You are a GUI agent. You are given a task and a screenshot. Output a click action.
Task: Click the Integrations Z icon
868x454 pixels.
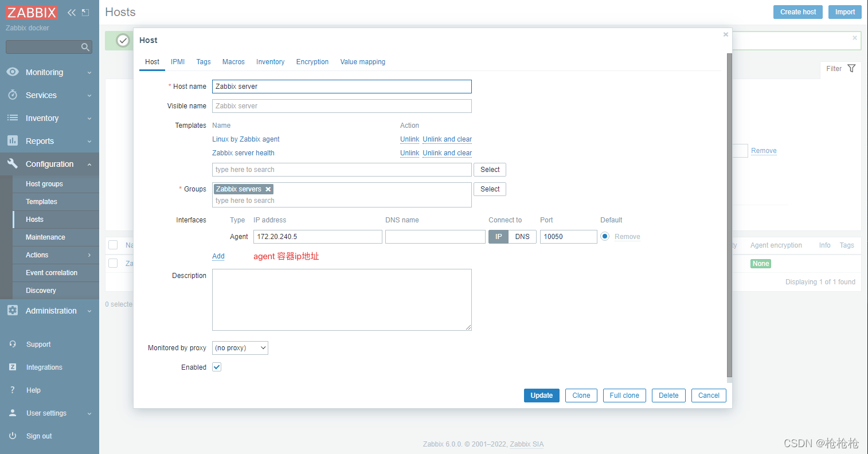(13, 367)
